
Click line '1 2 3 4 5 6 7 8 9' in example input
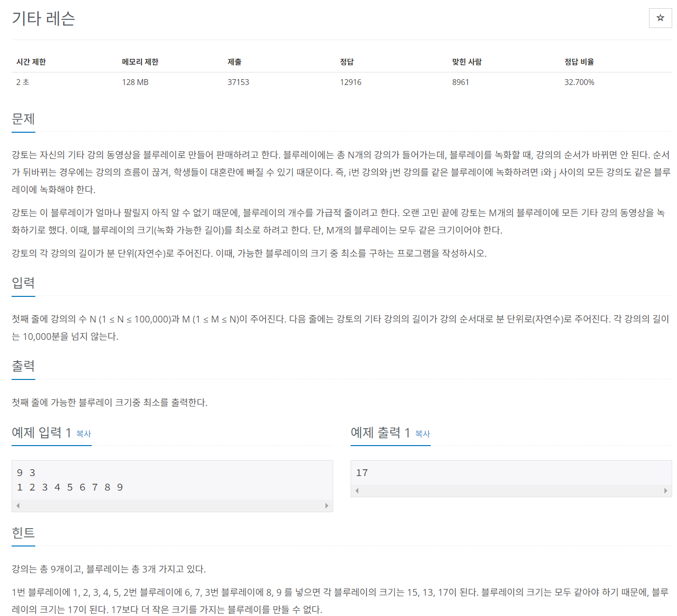click(70, 487)
